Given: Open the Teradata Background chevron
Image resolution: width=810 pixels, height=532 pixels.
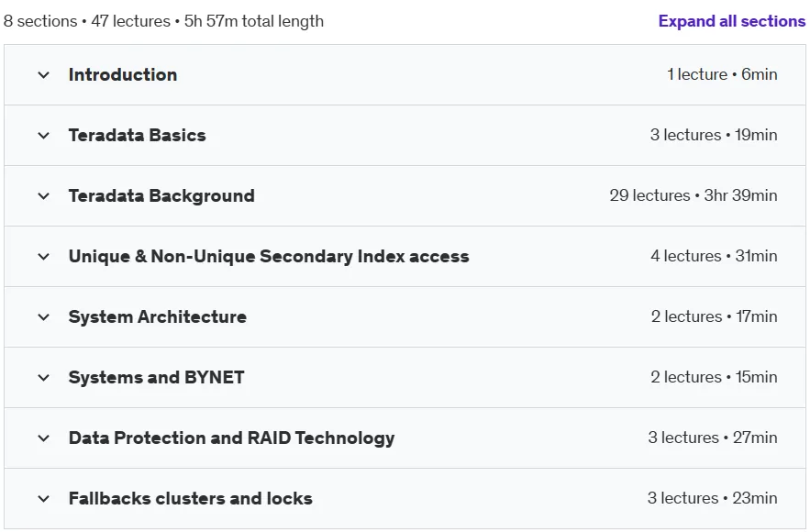Looking at the screenshot, I should (44, 195).
